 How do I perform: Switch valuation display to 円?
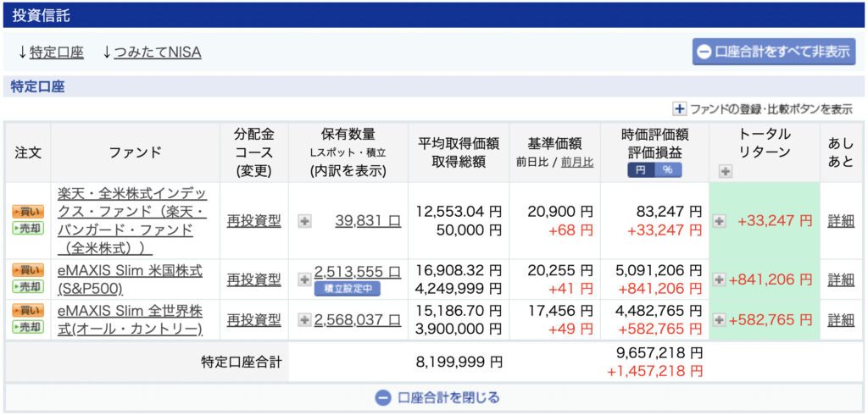tap(641, 170)
